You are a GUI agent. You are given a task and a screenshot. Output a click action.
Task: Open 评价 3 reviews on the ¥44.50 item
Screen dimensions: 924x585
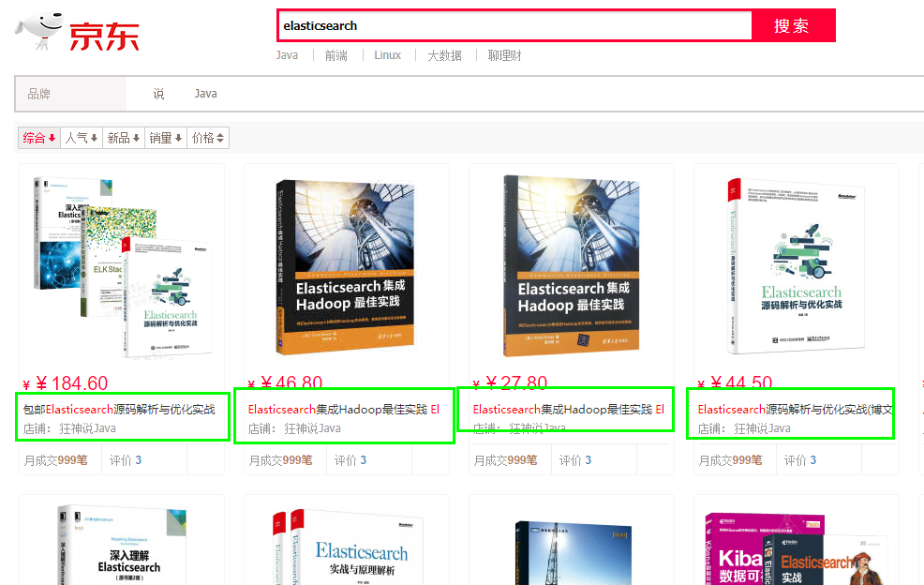pyautogui.click(x=800, y=460)
